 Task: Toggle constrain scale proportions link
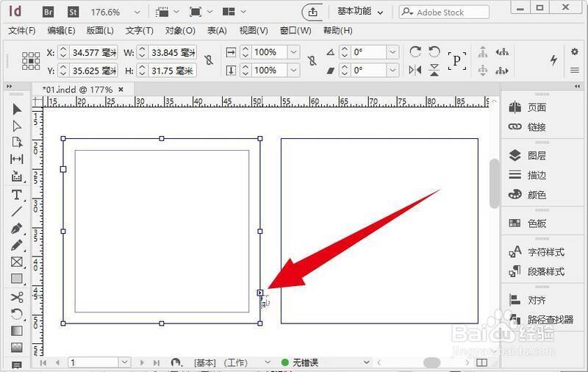312,61
